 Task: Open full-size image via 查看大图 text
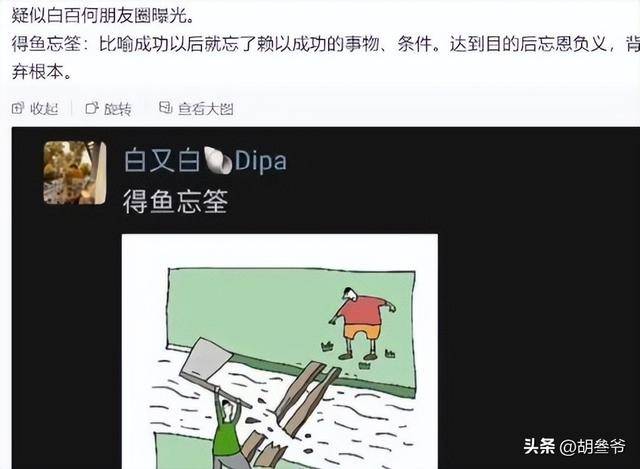tap(206, 109)
